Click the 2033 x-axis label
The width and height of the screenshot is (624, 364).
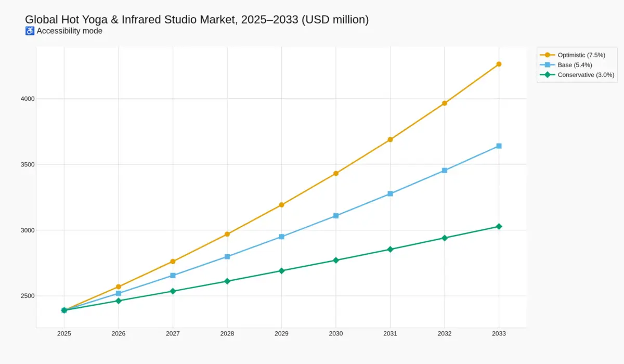(x=499, y=334)
